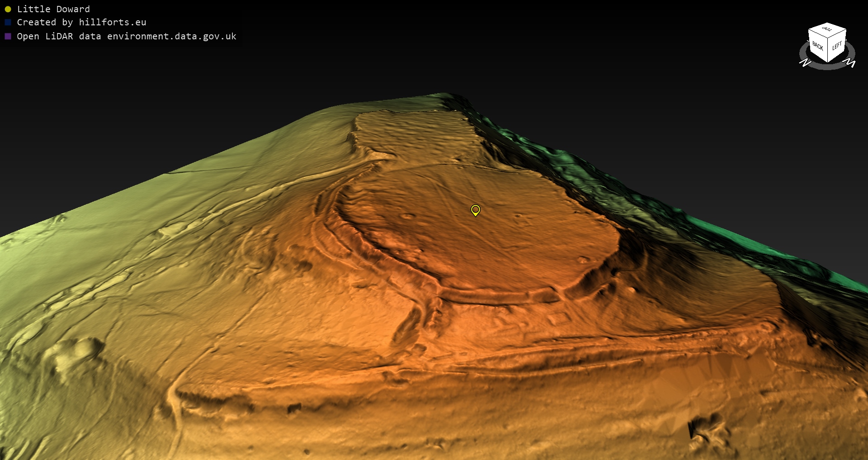Select the Little Doward legend label

(x=53, y=9)
